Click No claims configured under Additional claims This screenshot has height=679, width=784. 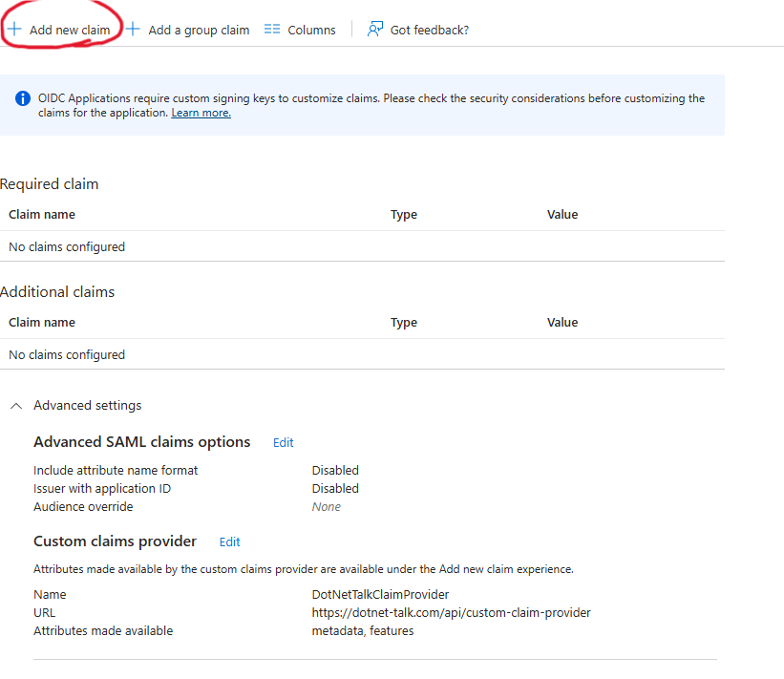(67, 355)
